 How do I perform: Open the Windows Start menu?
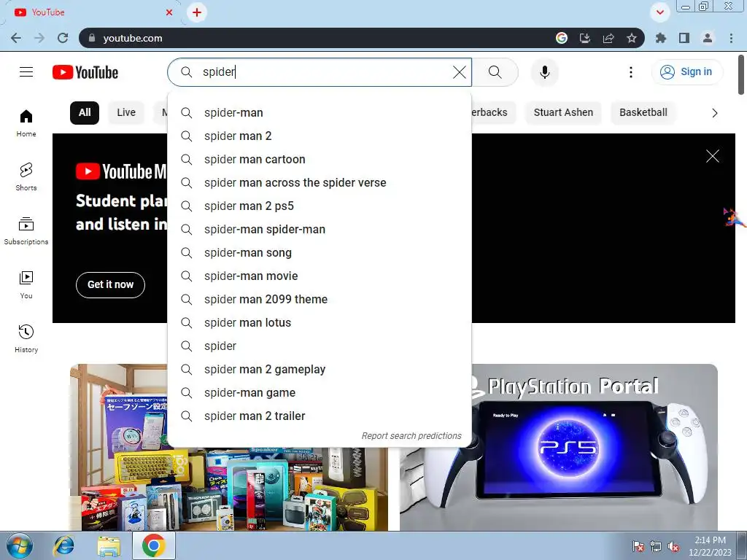(20, 545)
